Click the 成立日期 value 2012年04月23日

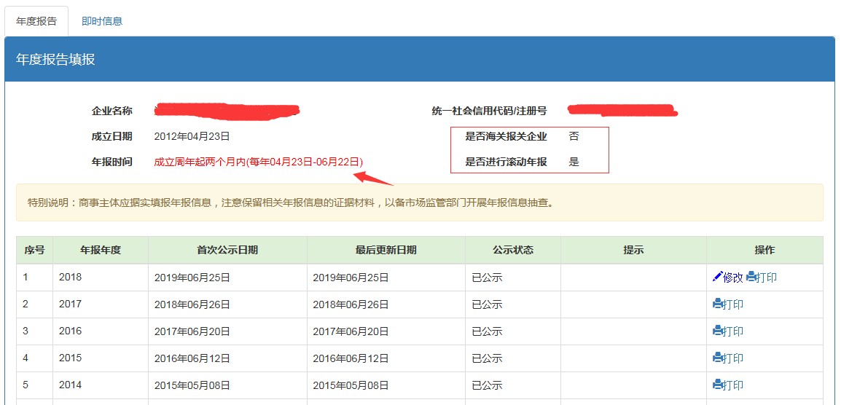[192, 136]
